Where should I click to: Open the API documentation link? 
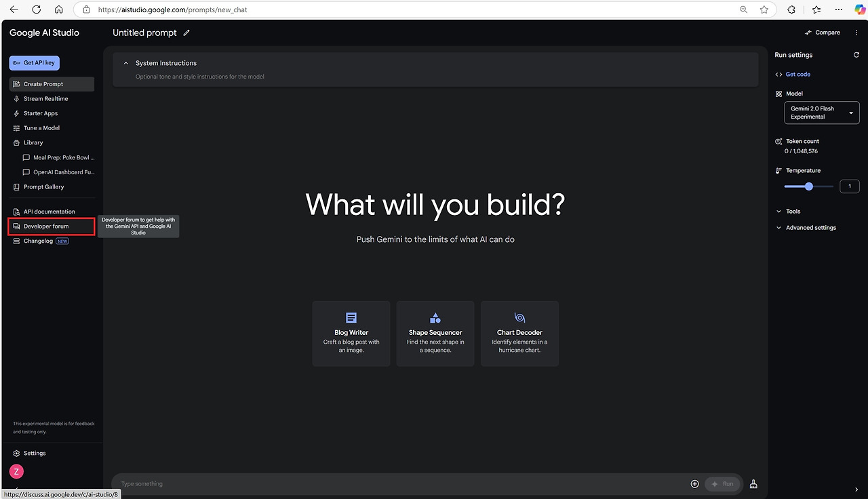click(52, 212)
